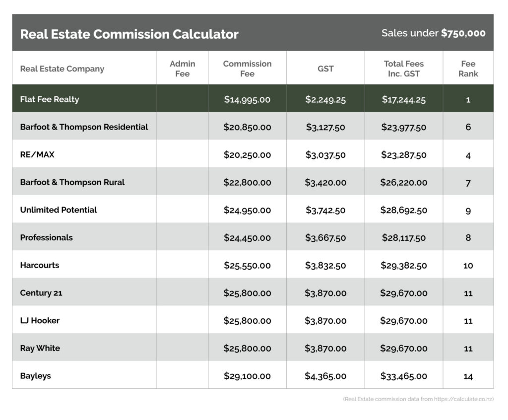Select the Admin Fee column header
The width and height of the screenshot is (508, 420).
pyautogui.click(x=182, y=69)
